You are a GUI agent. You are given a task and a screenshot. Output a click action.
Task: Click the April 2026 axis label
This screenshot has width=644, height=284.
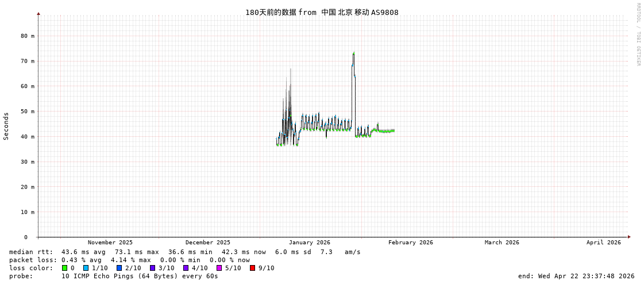click(x=603, y=243)
